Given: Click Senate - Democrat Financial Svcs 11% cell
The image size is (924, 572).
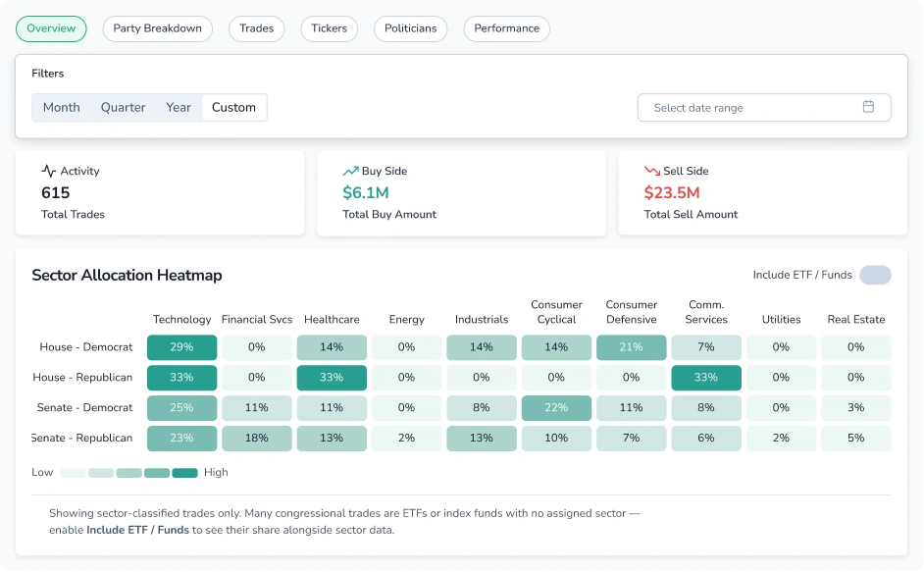Looking at the screenshot, I should click(256, 408).
